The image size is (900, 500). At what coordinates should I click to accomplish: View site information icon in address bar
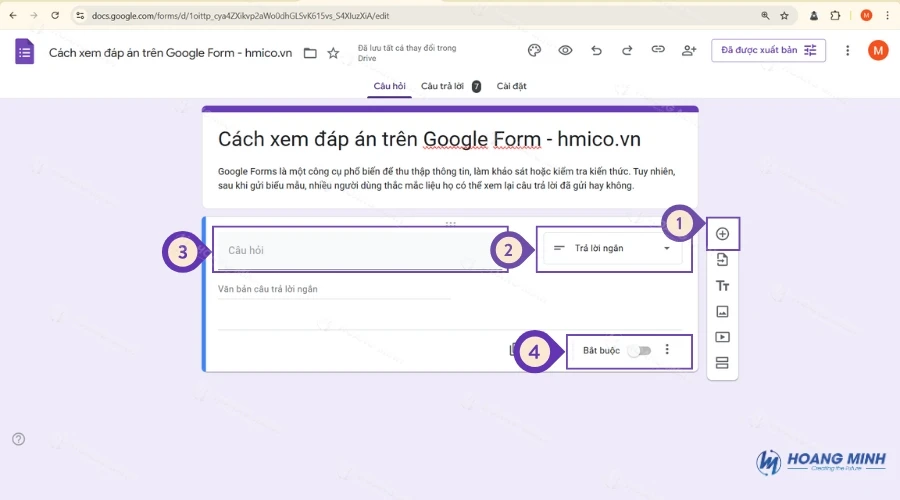pyautogui.click(x=80, y=15)
